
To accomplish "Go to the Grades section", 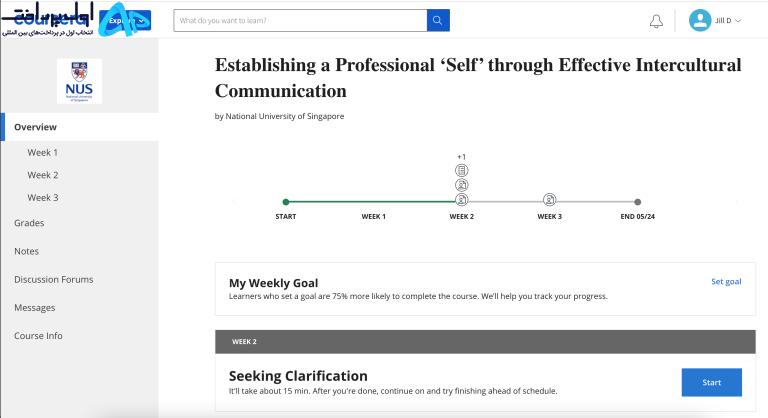I will pyautogui.click(x=29, y=223).
